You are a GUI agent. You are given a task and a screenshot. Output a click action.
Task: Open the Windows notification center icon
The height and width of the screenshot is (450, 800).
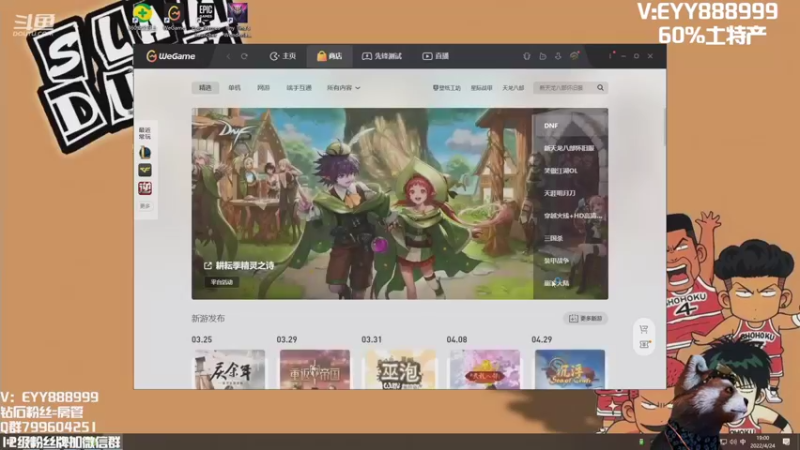(x=786, y=441)
